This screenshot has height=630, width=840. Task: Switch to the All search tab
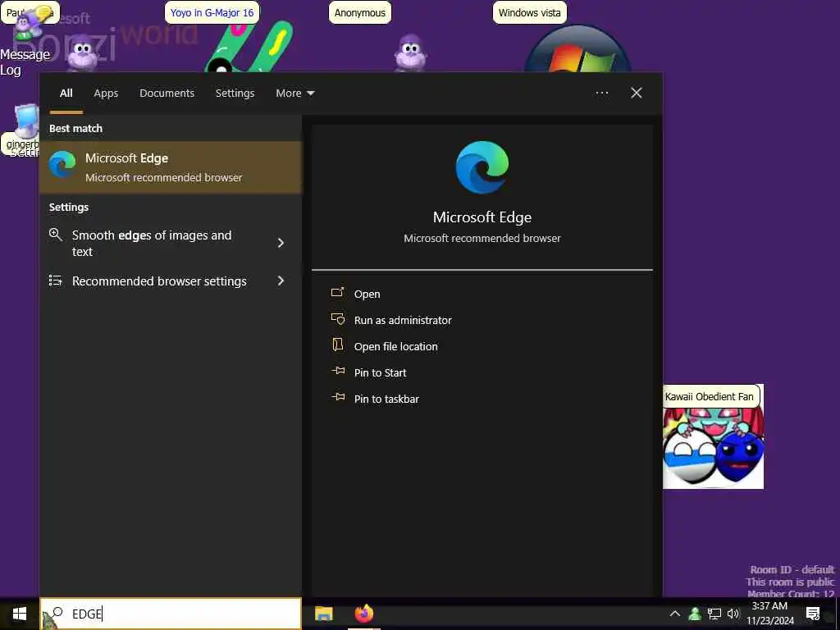(66, 94)
